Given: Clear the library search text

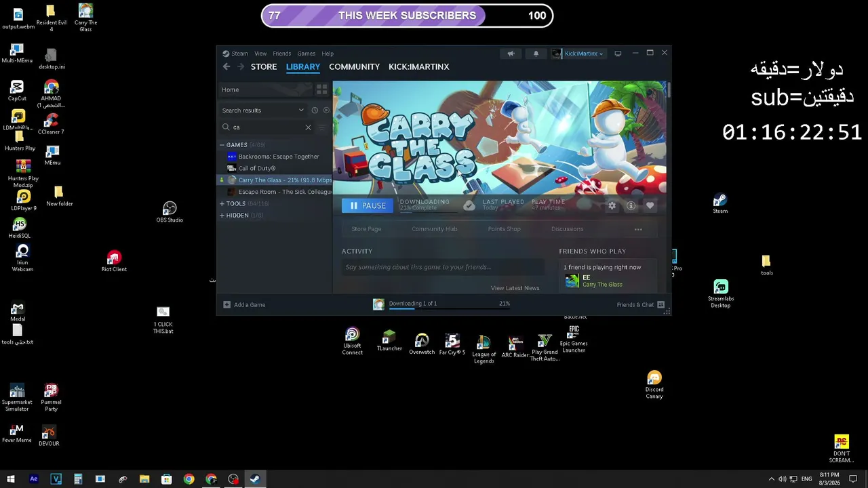Looking at the screenshot, I should 308,127.
